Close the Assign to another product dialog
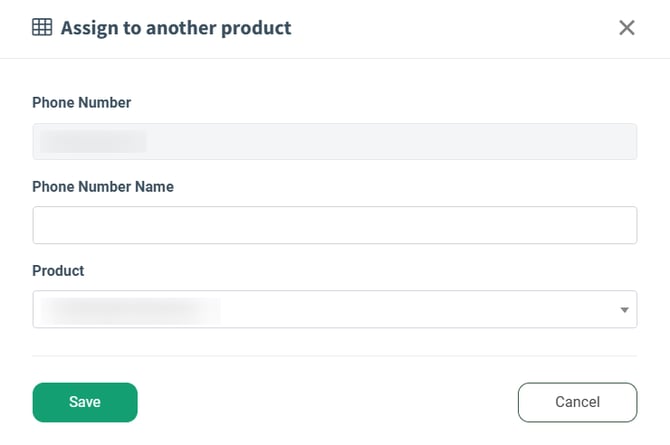Screen dimensions: 670x445 [x=627, y=28]
